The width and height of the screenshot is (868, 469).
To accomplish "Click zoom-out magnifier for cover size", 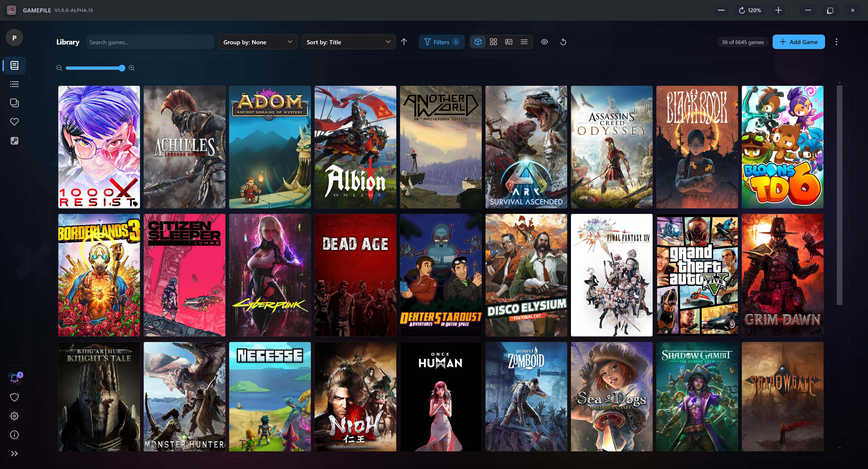I will pyautogui.click(x=59, y=68).
